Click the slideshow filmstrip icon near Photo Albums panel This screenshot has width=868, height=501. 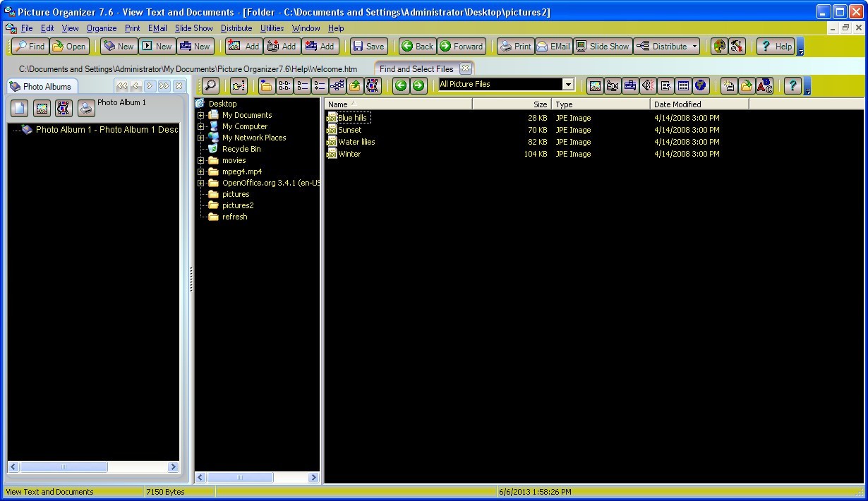63,108
